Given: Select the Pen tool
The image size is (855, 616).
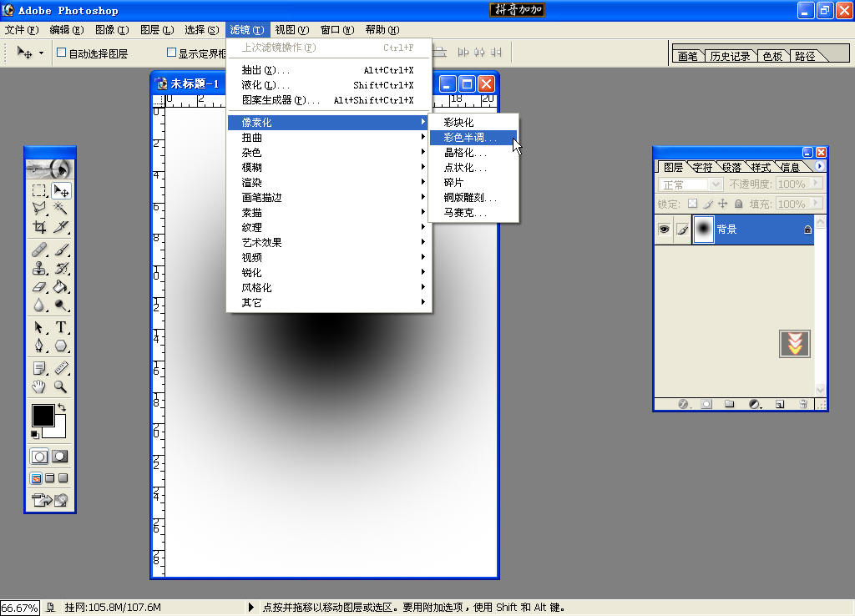Looking at the screenshot, I should tap(39, 346).
